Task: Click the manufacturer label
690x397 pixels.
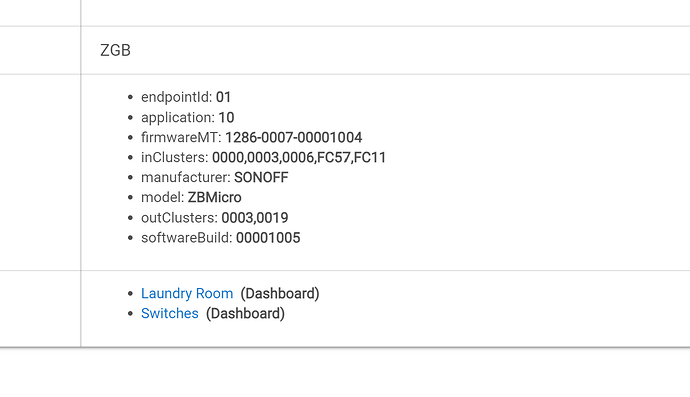Action: [186, 177]
